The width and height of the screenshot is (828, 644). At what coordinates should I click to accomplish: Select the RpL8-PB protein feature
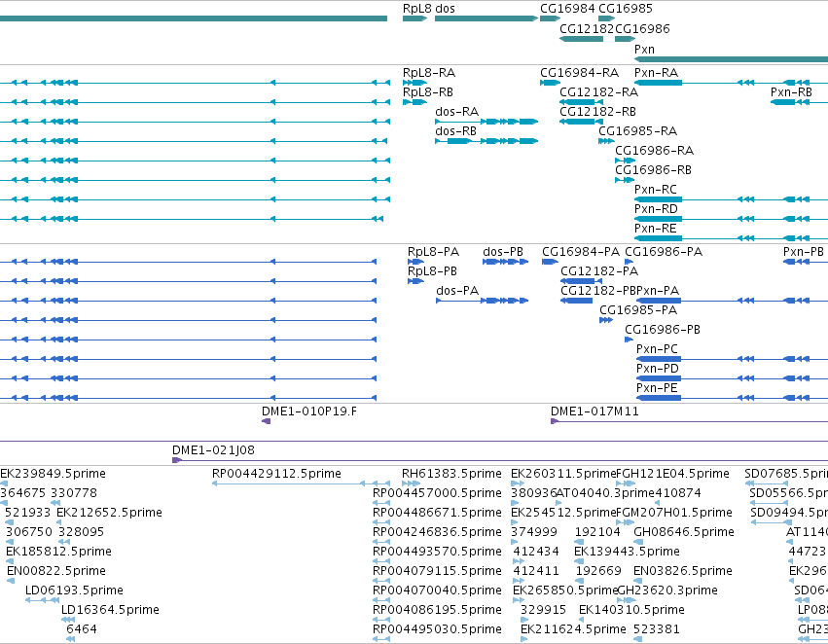(x=432, y=271)
